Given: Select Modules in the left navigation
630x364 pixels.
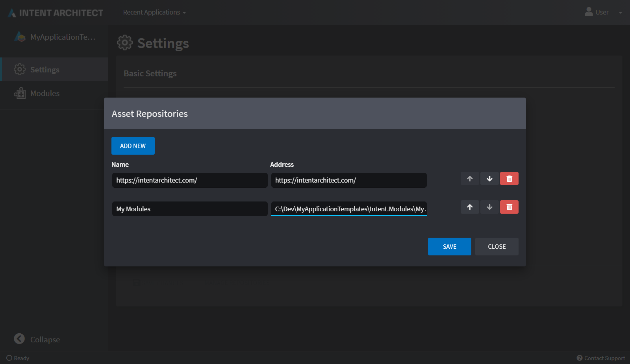Looking at the screenshot, I should click(44, 93).
